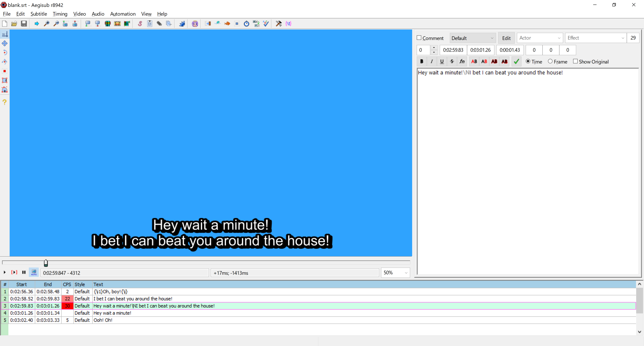Select the Frame radio button
Viewport: 644px width, 346px height.
tap(550, 61)
